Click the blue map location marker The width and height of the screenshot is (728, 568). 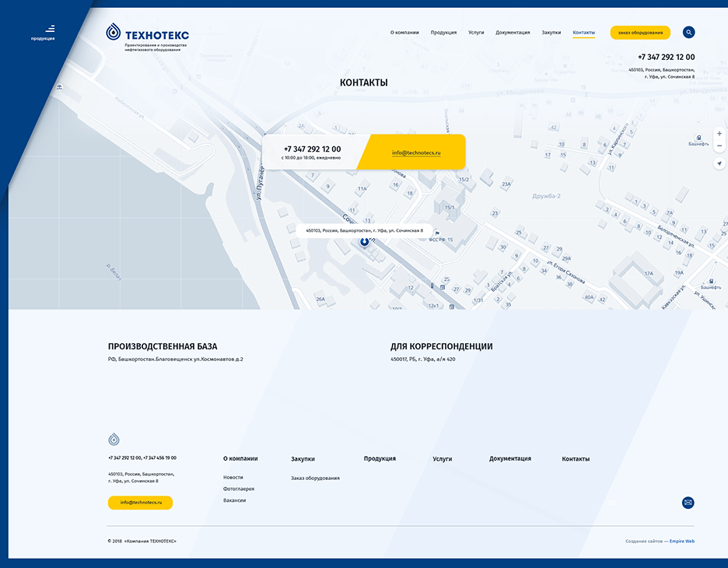[365, 241]
